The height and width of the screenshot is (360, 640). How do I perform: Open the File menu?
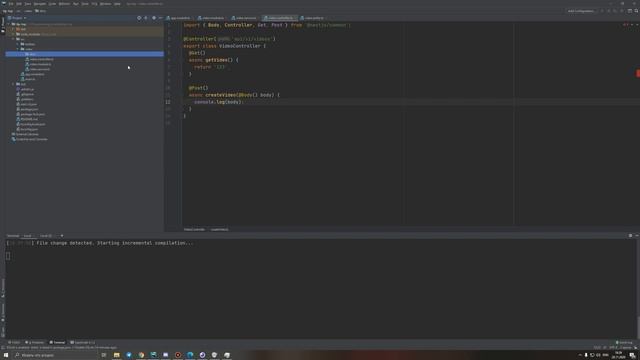[11, 4]
